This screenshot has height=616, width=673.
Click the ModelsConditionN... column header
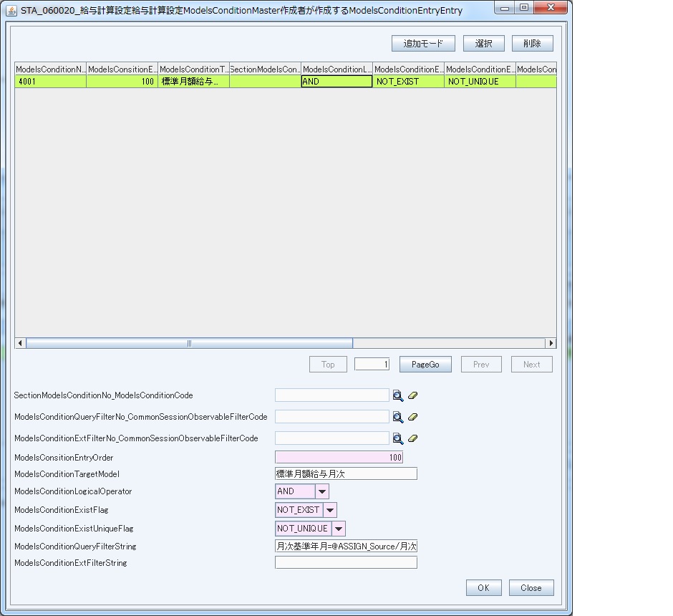[x=51, y=69]
